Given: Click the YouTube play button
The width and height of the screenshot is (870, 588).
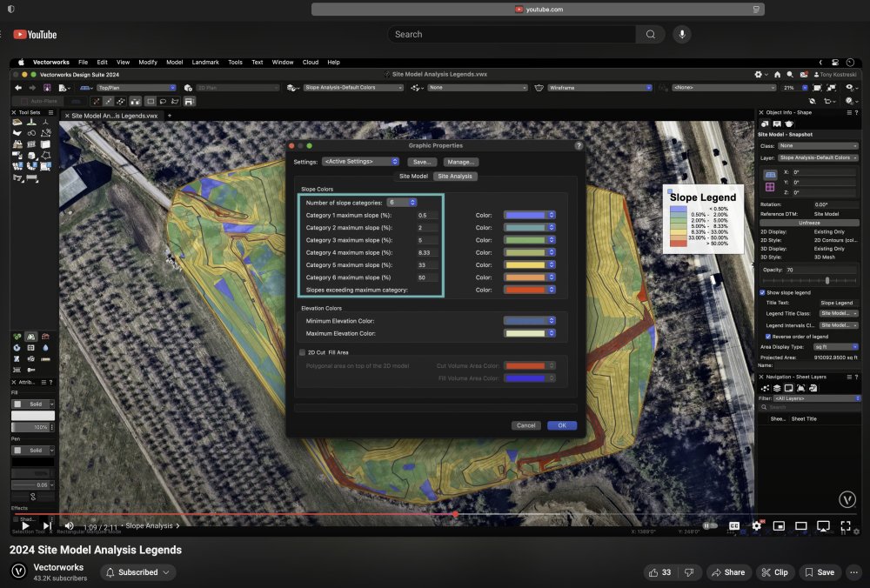Looking at the screenshot, I should [25, 525].
